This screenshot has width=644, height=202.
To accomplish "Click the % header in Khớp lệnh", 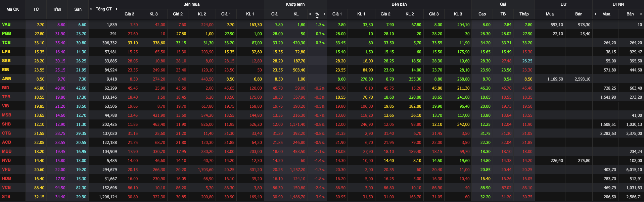I will (x=317, y=14).
